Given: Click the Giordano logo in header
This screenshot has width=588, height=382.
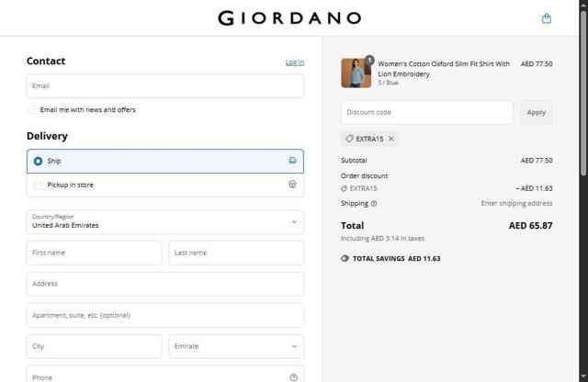Looking at the screenshot, I should click(x=289, y=18).
